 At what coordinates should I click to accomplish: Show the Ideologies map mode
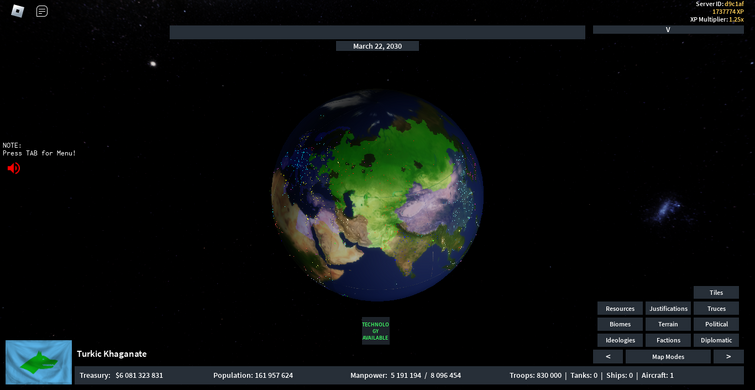pyautogui.click(x=620, y=340)
